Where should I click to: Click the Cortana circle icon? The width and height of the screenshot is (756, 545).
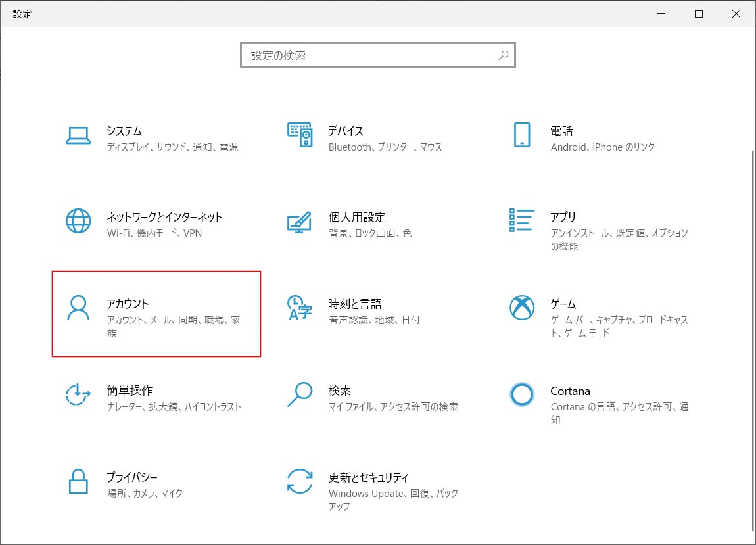coord(522,394)
